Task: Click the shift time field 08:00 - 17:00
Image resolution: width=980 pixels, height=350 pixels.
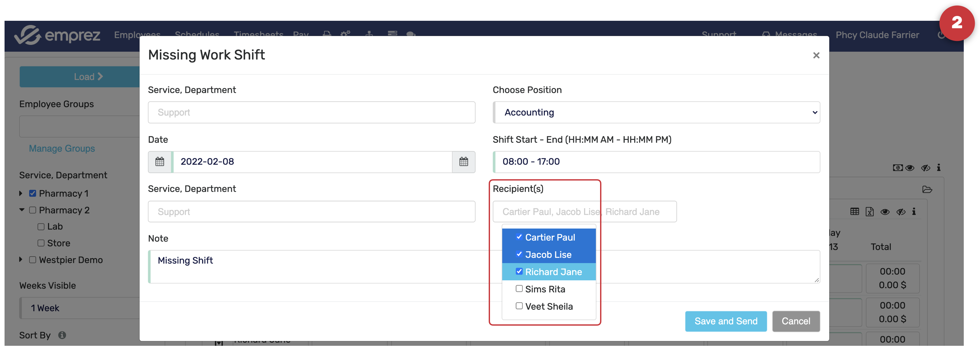Action: 656,162
